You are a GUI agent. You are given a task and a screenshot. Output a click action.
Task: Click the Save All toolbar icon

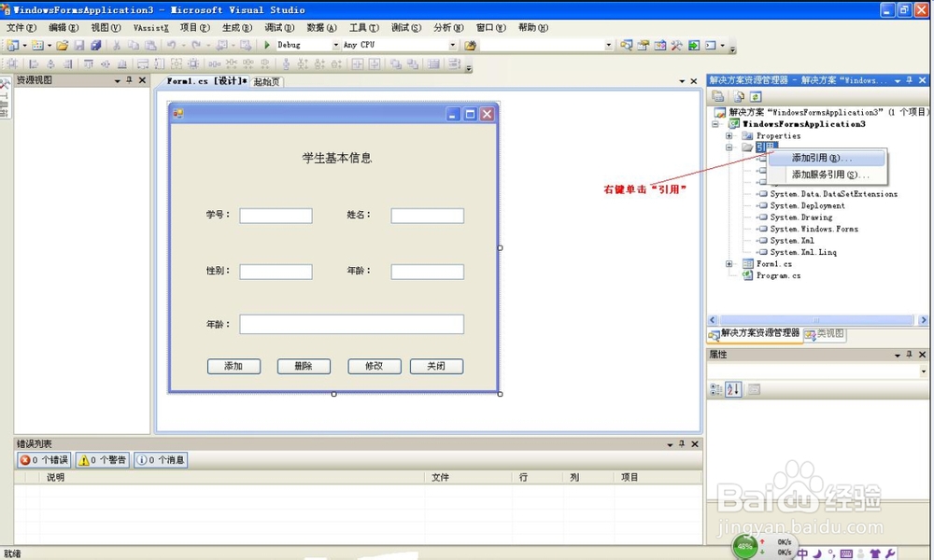click(x=97, y=44)
